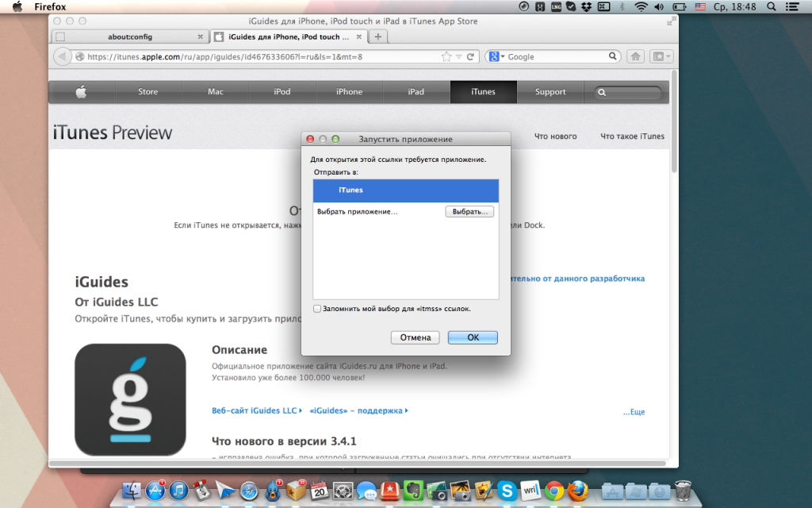
Task: Open the iPhone section in navigation
Action: coord(350,92)
